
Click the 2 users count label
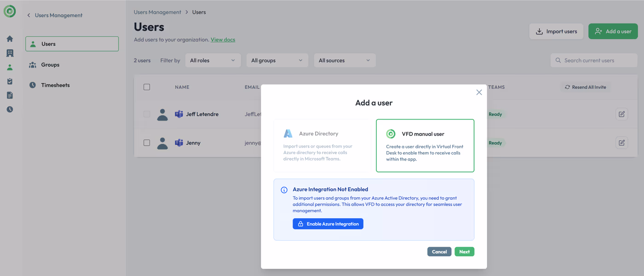142,60
